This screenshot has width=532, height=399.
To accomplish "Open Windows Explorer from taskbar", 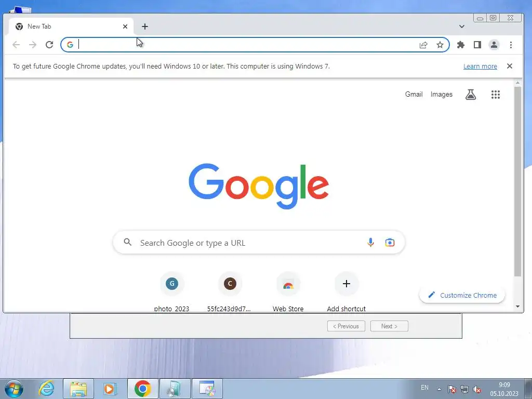I will click(x=78, y=389).
